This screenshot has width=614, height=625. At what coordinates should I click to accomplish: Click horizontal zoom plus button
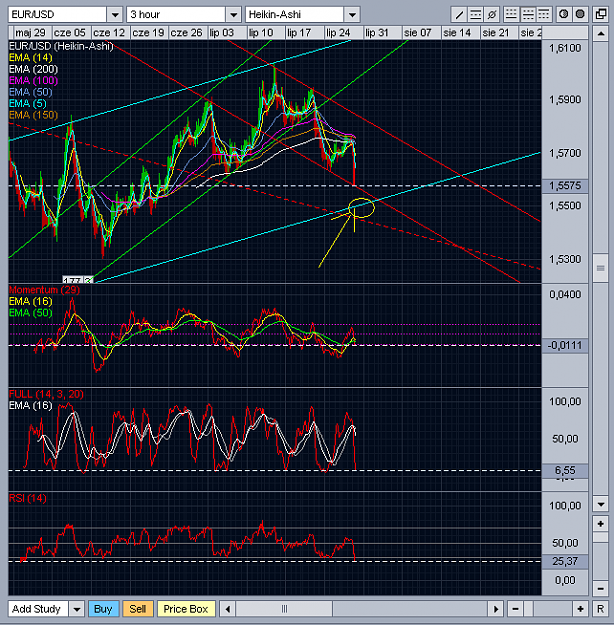tap(580, 609)
